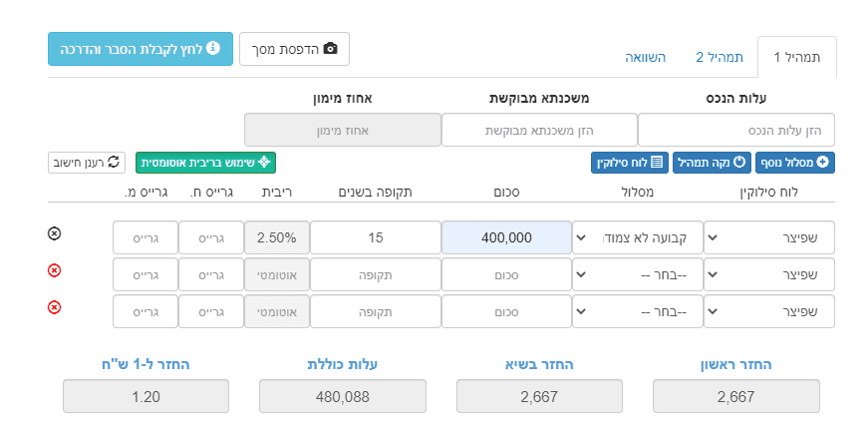The width and height of the screenshot is (868, 429).
Task: Delete the third loan track row
Action: pos(54,306)
